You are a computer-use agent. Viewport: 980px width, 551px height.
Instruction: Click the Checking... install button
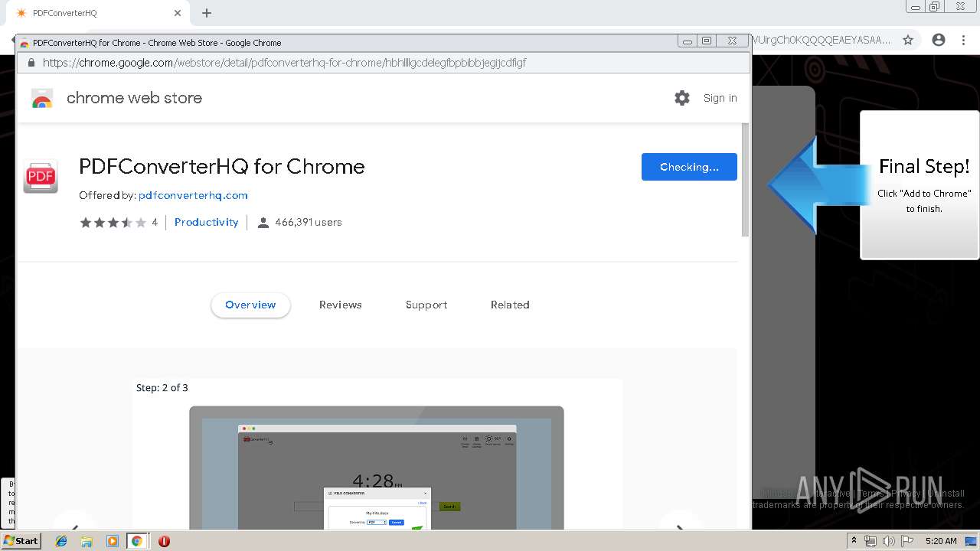(689, 167)
